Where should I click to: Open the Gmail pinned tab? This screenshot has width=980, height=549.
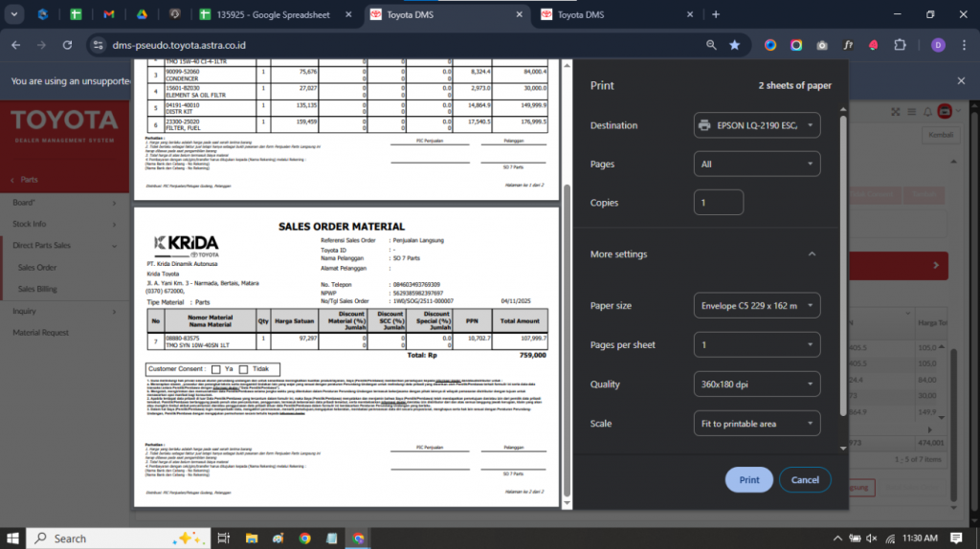point(109,14)
